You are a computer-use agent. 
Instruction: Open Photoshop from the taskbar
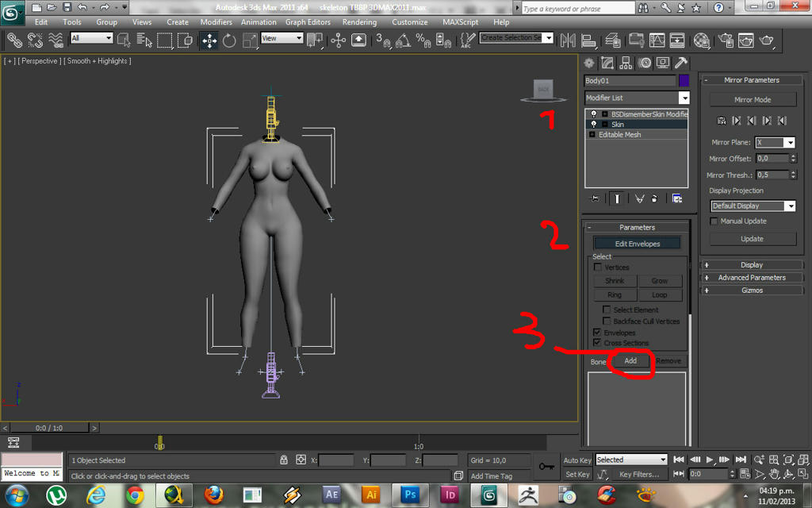[x=410, y=495]
